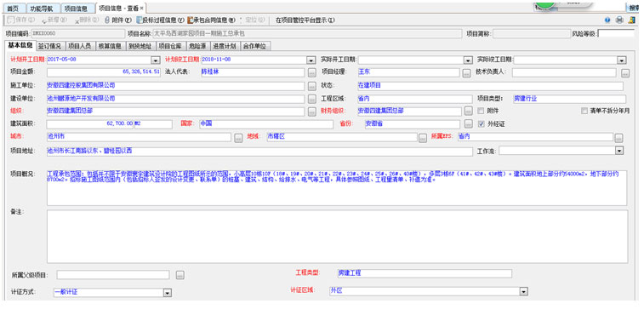The height and width of the screenshot is (315, 644).
Task: Click the browse button beside 地域
Action: pyautogui.click(x=423, y=138)
